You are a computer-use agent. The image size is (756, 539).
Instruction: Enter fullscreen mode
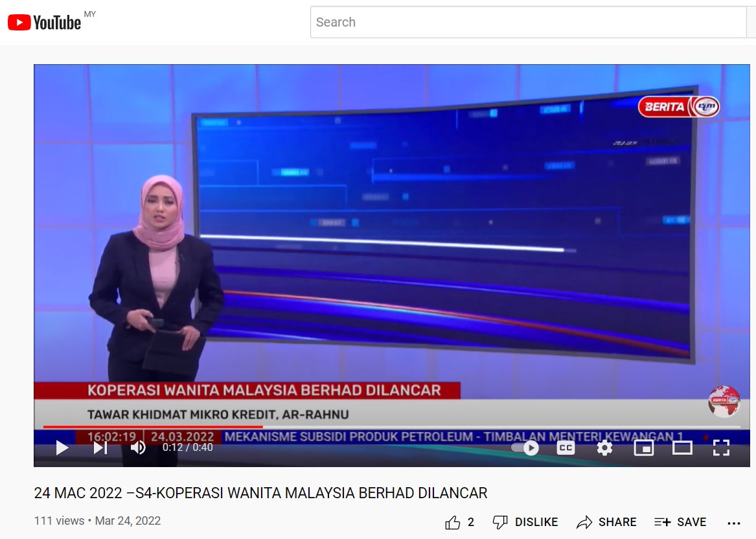(x=721, y=448)
